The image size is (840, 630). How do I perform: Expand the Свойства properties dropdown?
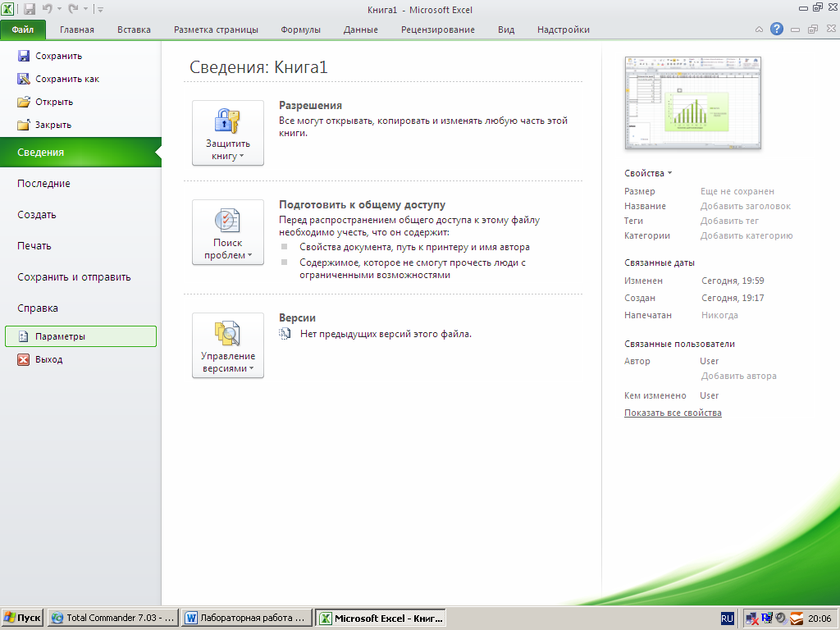pos(648,173)
